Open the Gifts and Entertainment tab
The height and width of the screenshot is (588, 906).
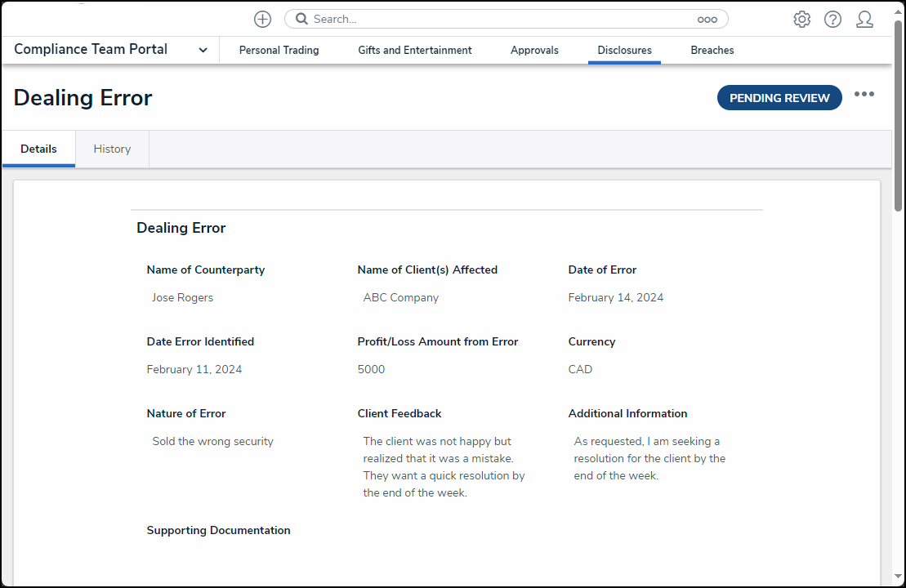point(414,50)
